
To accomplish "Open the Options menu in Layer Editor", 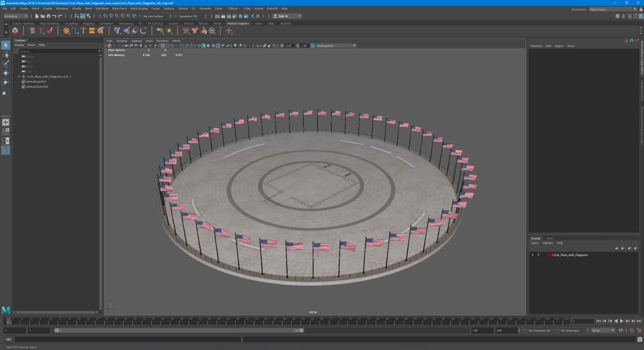I will point(548,243).
